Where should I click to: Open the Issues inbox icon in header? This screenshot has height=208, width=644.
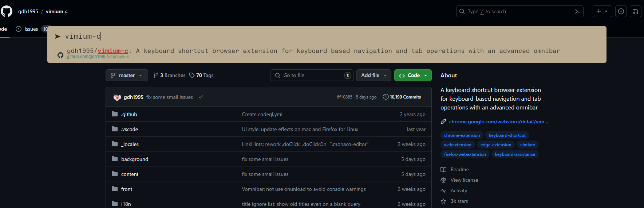point(621,11)
